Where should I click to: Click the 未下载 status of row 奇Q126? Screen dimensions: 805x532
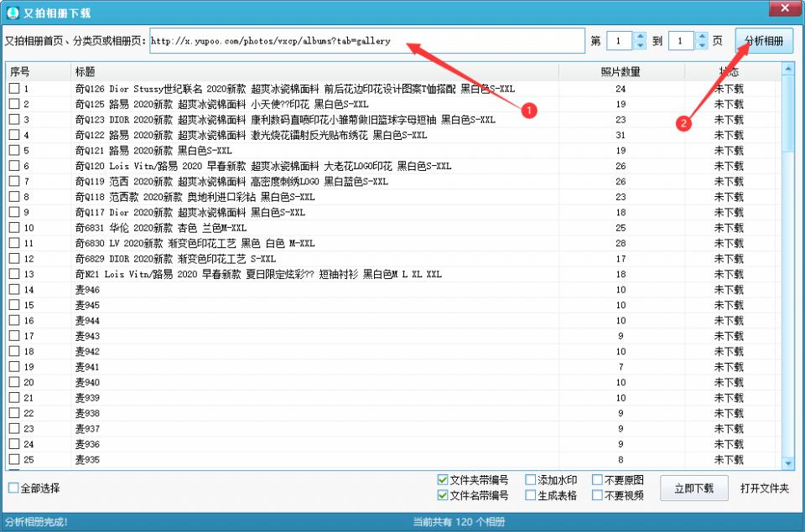(x=729, y=89)
